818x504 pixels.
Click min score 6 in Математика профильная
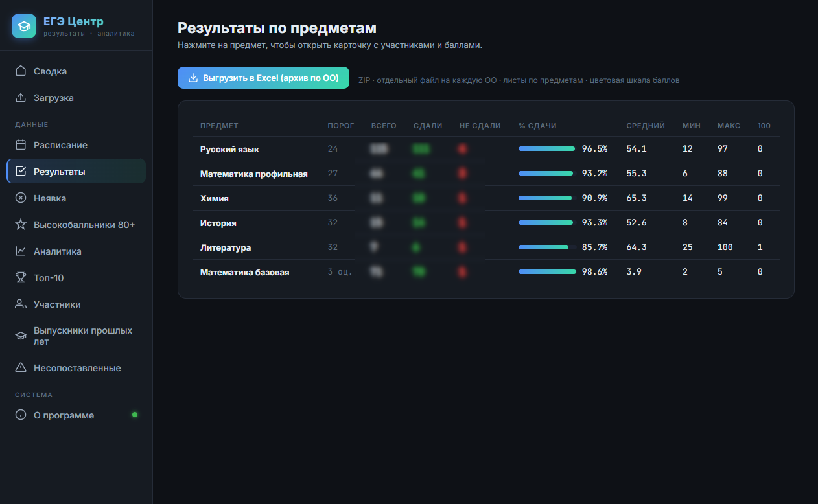coord(685,174)
